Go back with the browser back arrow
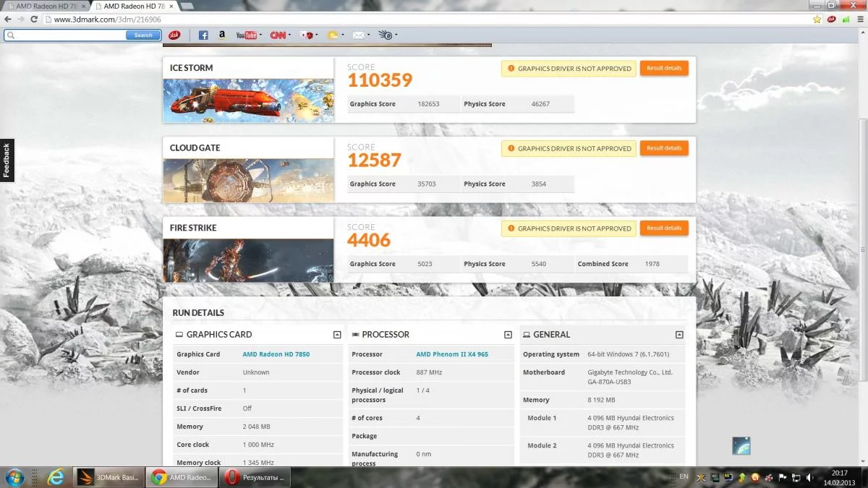The width and height of the screenshot is (868, 488). [9, 20]
